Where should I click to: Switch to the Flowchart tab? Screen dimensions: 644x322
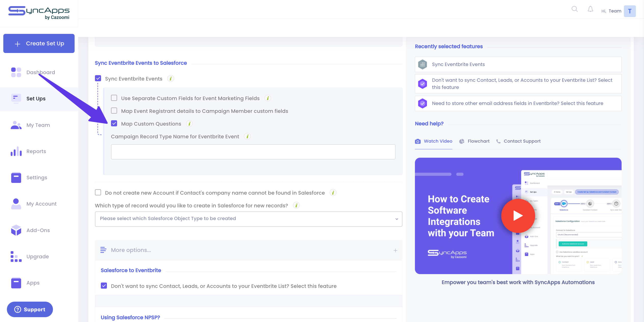tap(474, 141)
